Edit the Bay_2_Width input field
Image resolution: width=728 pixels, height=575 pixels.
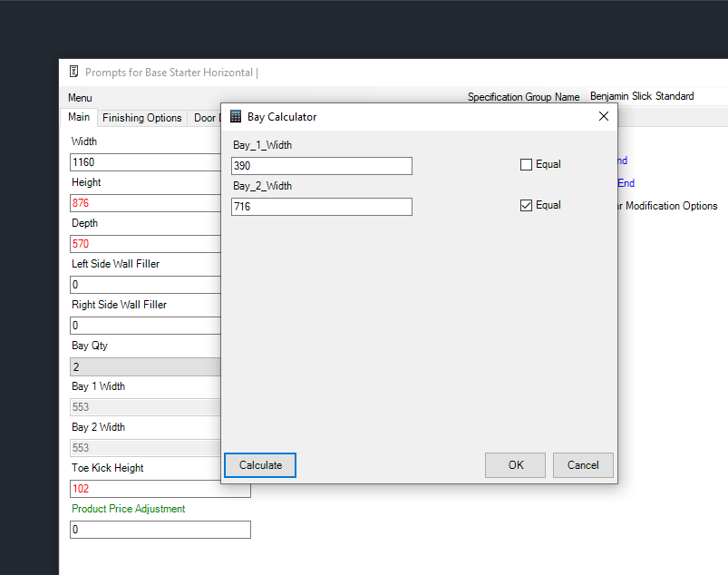[x=322, y=207]
